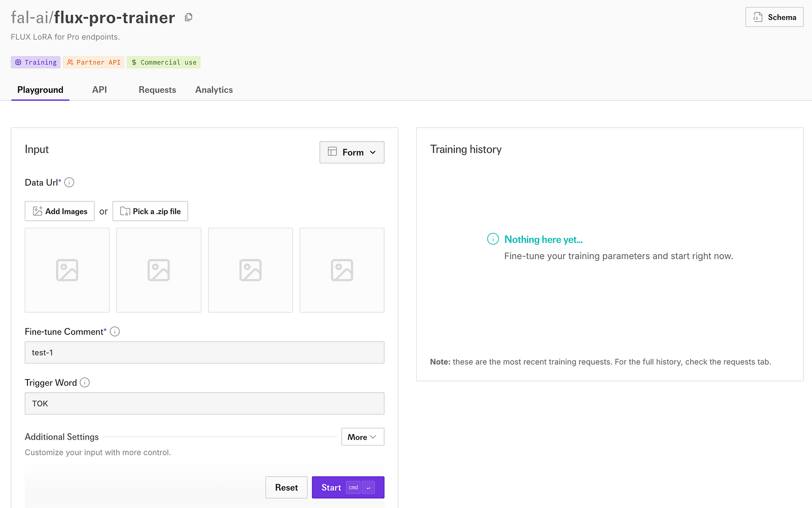This screenshot has height=508, width=812.
Task: Select the first image placeholder slot
Action: point(67,270)
